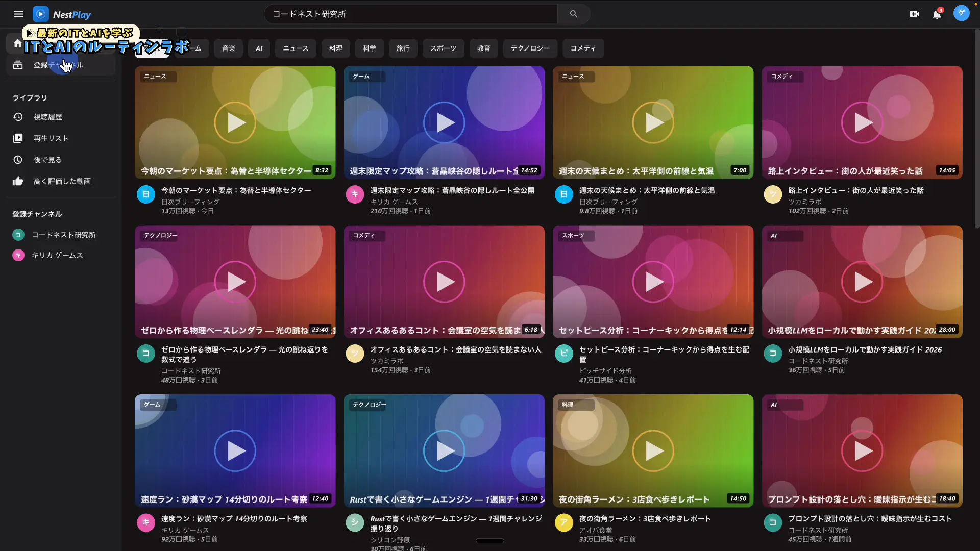
Task: Play 今朝のマーケット要点 video thumbnail
Action: (235, 122)
